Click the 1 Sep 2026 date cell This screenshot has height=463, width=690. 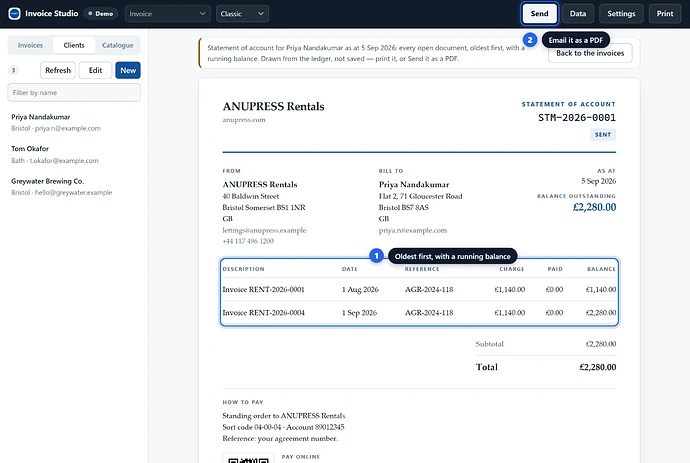click(x=359, y=313)
